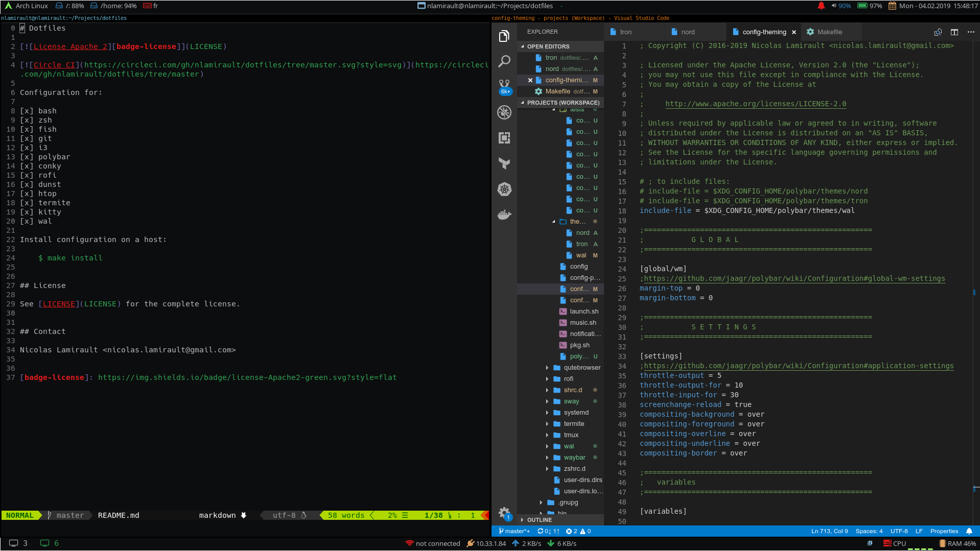The image size is (980, 551).
Task: Change language mode via Properties
Action: [x=944, y=532]
